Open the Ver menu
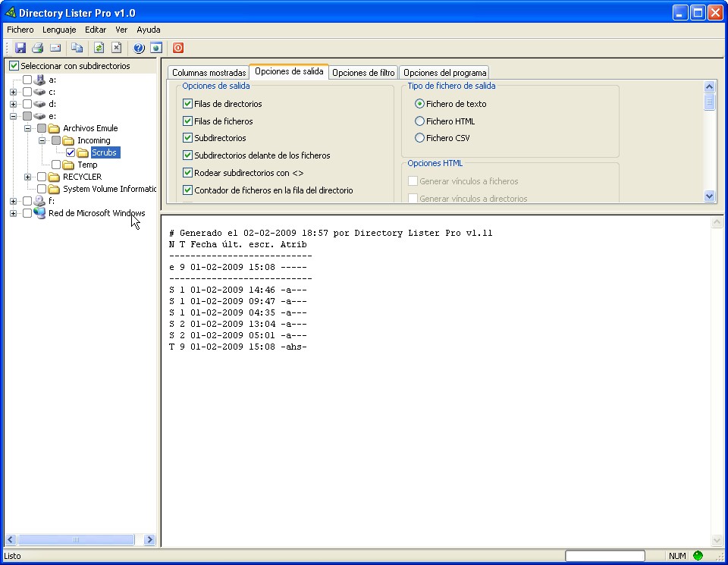This screenshot has height=565, width=728. pyautogui.click(x=121, y=30)
